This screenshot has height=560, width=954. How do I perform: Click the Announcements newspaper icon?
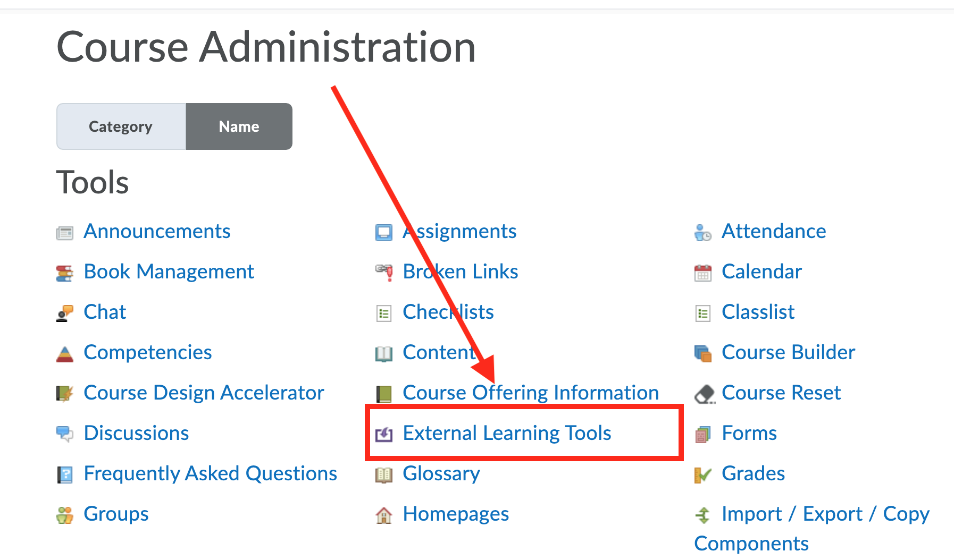click(x=65, y=232)
